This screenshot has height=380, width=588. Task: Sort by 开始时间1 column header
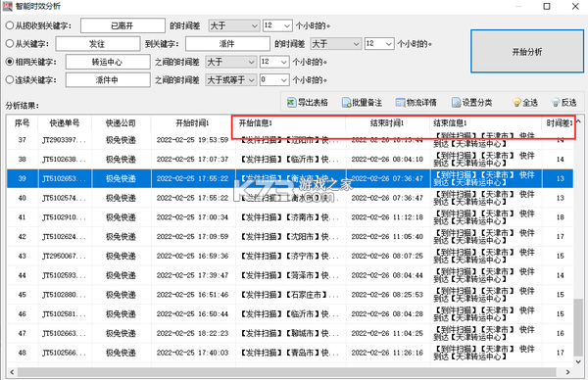[x=193, y=123]
